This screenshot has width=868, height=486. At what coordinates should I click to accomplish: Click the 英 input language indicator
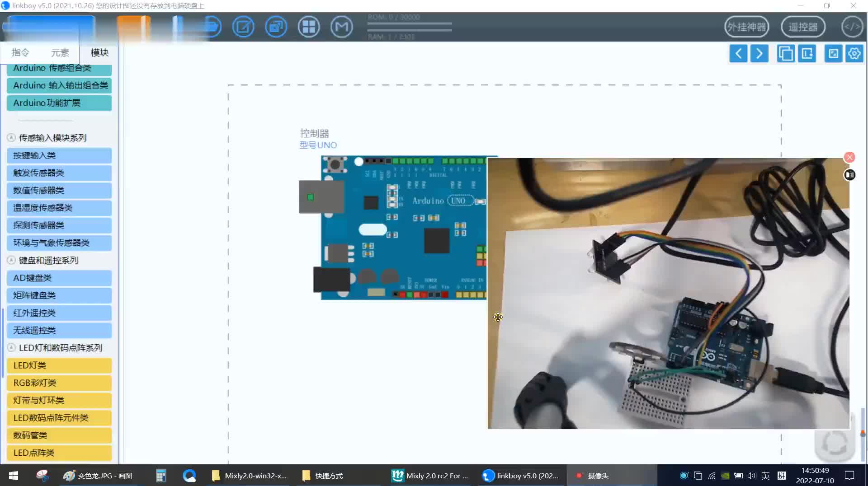(765, 476)
